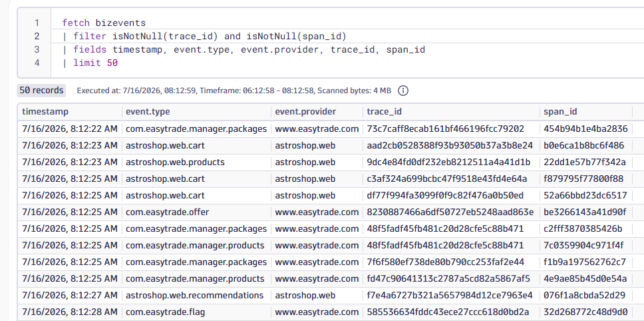Select span_id be3266143a41d90f
Viewport: 644px width, 321px height.
click(x=585, y=212)
